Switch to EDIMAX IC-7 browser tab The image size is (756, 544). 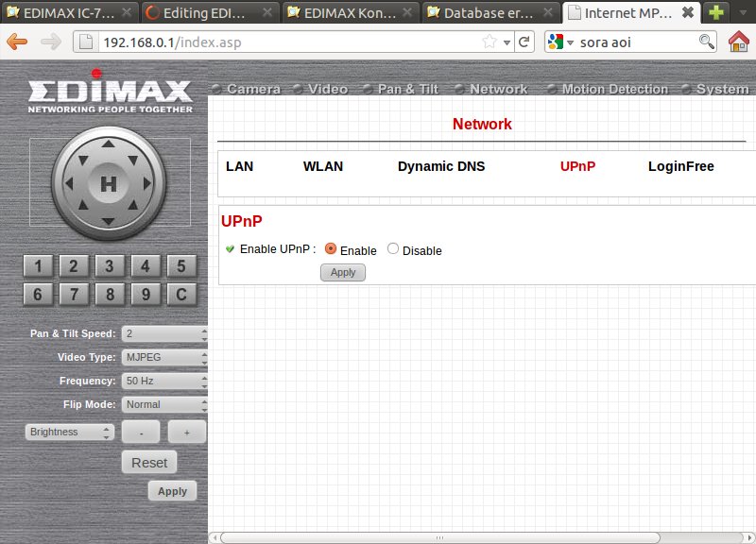tap(70, 12)
